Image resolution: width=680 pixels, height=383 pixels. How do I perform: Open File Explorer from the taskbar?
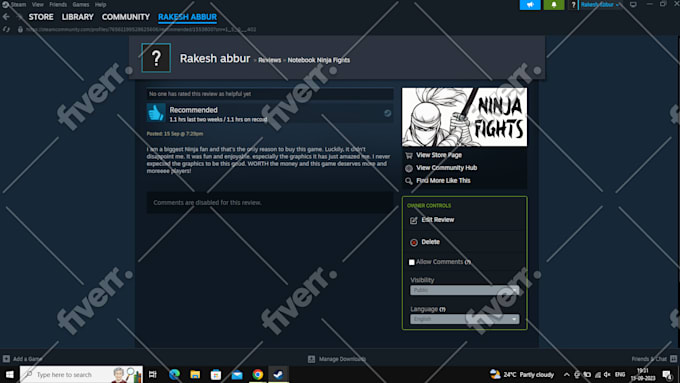point(195,374)
